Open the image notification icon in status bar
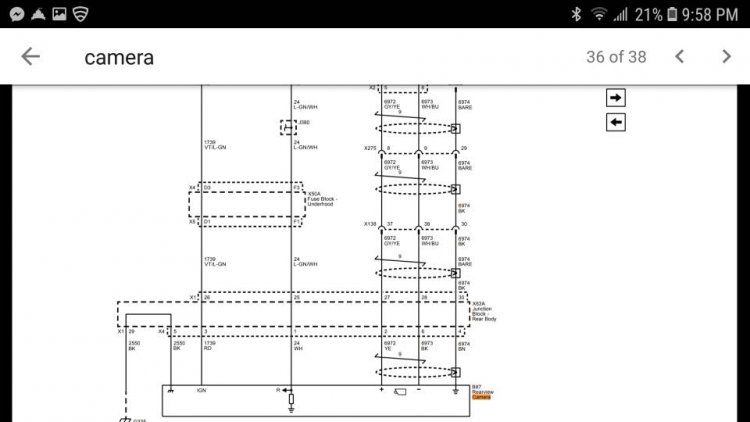Image resolution: width=750 pixels, height=422 pixels. tap(59, 14)
